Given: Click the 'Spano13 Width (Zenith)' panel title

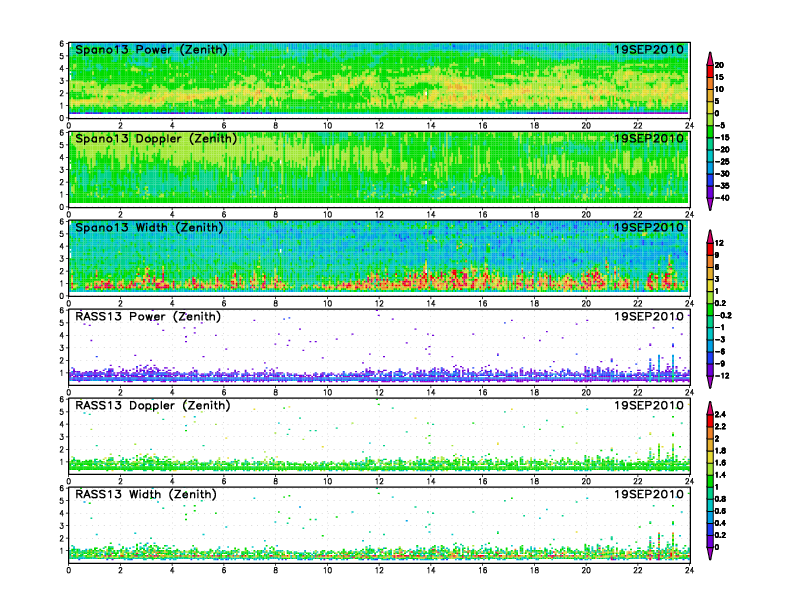Looking at the screenshot, I should [149, 228].
